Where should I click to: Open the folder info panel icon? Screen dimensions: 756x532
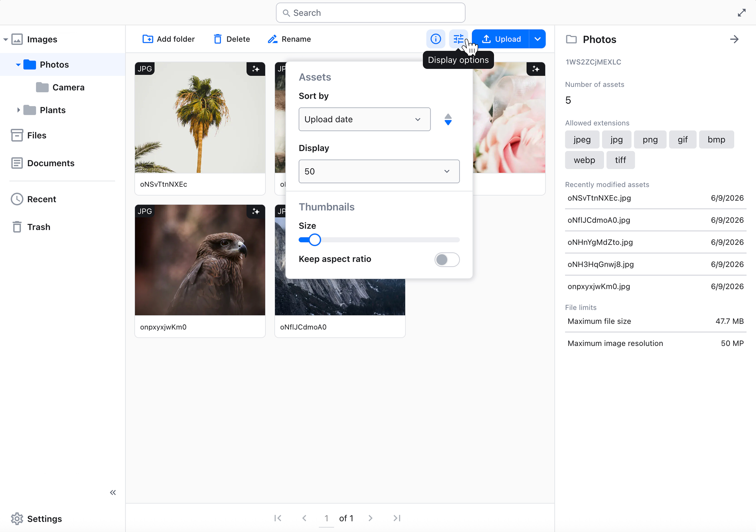tap(436, 39)
